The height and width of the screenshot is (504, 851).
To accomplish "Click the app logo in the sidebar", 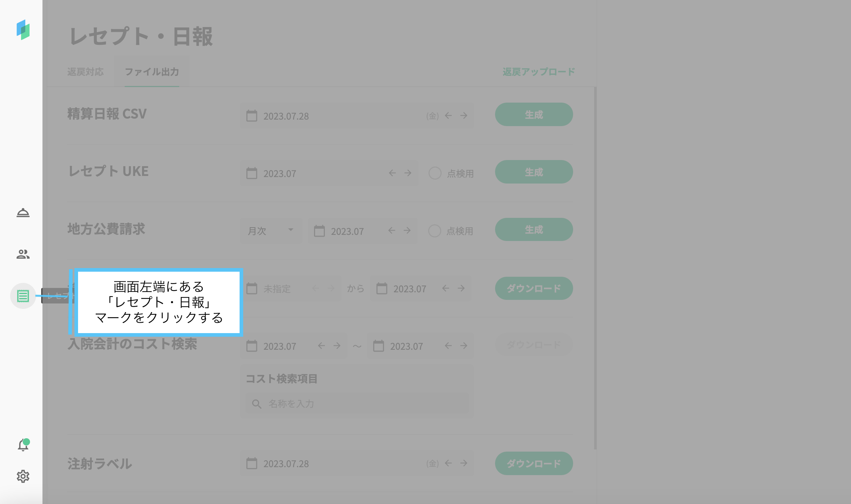I will 23,30.
